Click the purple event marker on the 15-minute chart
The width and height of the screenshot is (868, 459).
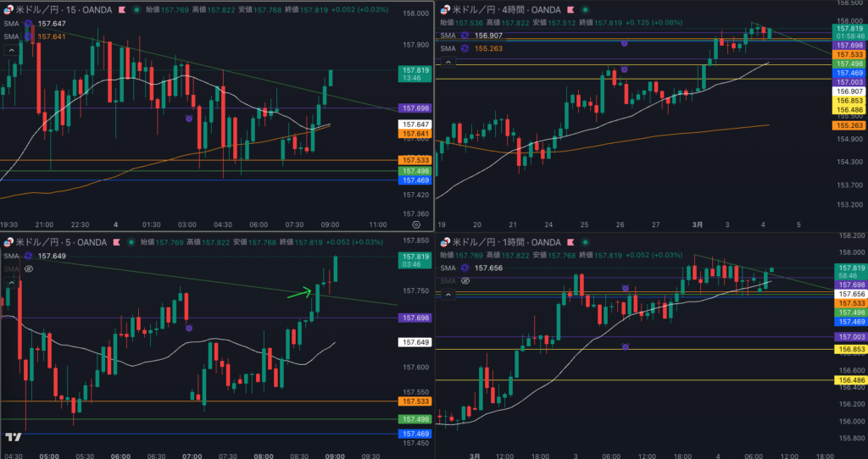coord(189,119)
